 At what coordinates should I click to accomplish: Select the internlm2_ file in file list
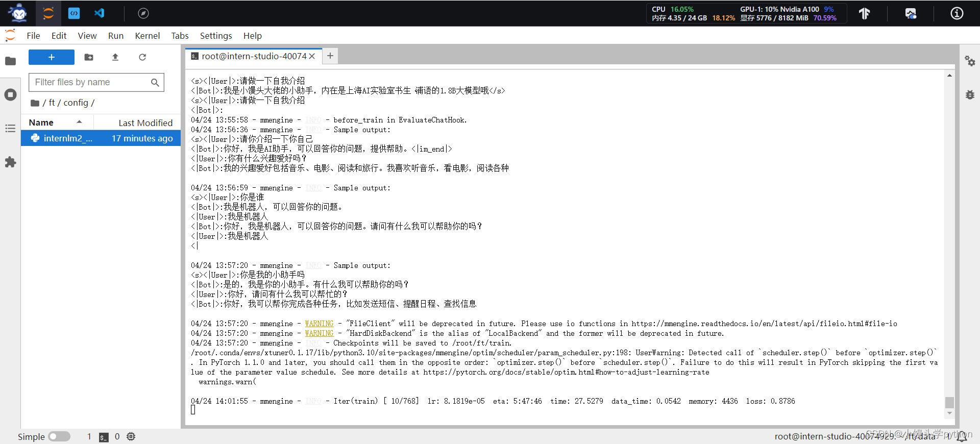pyautogui.click(x=101, y=138)
